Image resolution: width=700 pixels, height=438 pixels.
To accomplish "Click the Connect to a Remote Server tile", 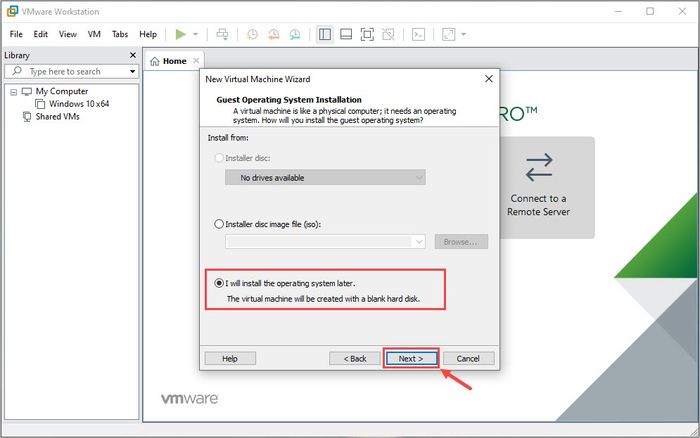I will point(546,188).
